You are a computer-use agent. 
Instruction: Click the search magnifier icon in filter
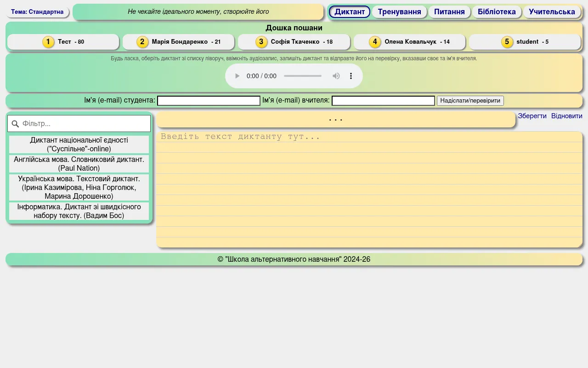[x=15, y=124]
